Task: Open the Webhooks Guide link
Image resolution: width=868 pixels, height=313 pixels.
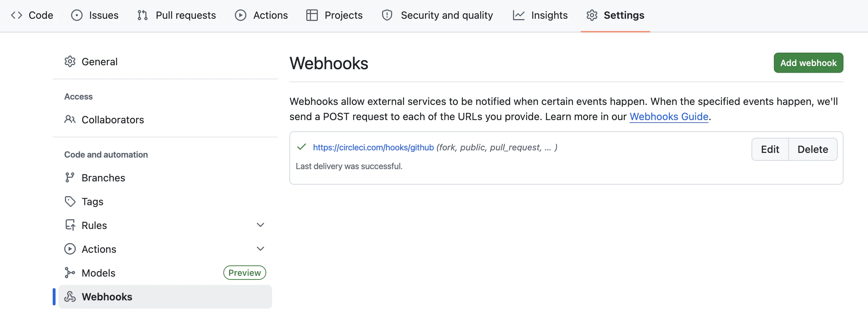Action: [x=668, y=116]
